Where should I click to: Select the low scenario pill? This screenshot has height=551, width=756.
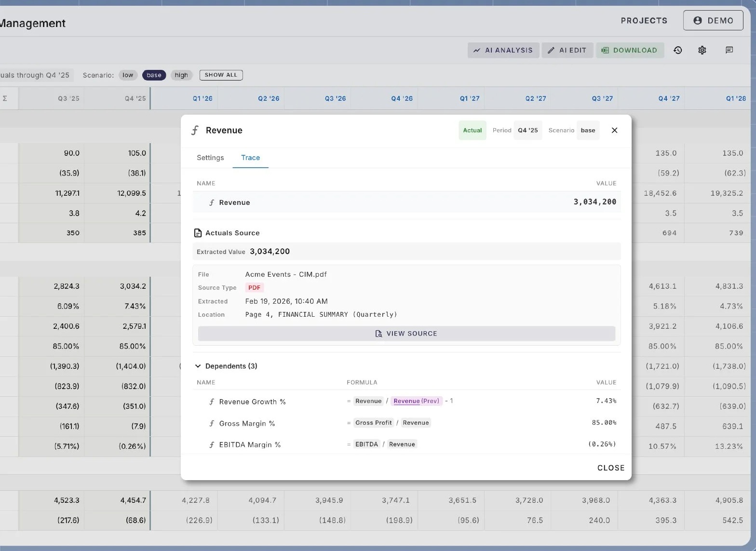[128, 75]
